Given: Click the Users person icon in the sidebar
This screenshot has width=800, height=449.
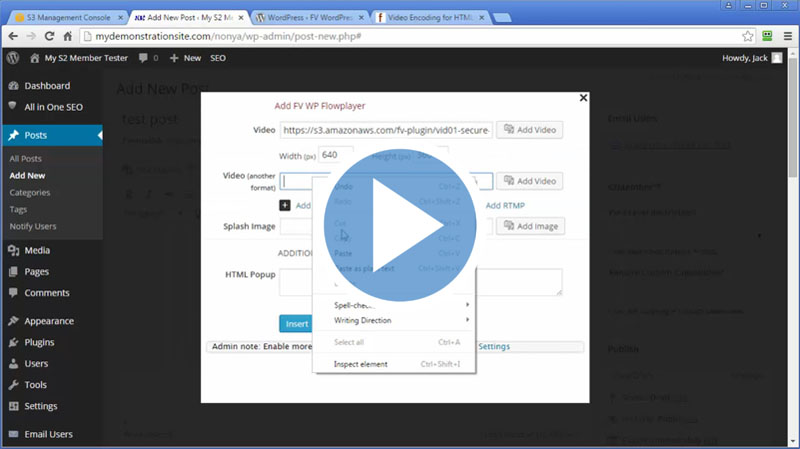Looking at the screenshot, I should click(13, 363).
